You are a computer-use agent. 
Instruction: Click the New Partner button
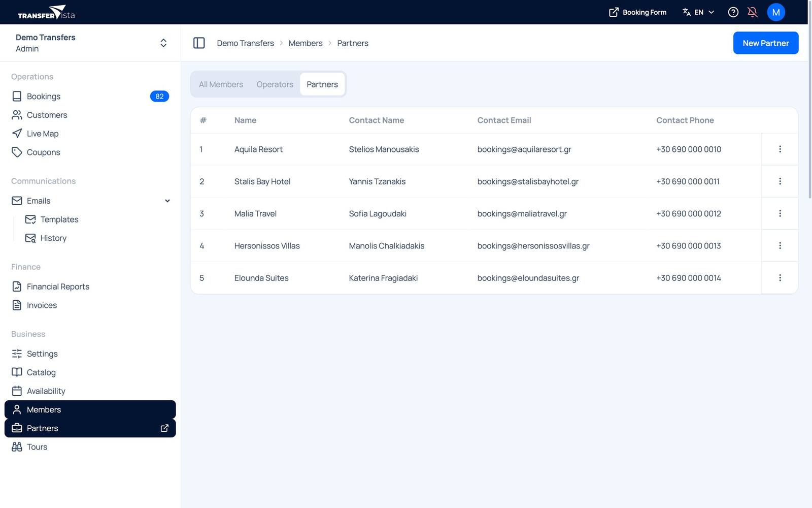(765, 43)
